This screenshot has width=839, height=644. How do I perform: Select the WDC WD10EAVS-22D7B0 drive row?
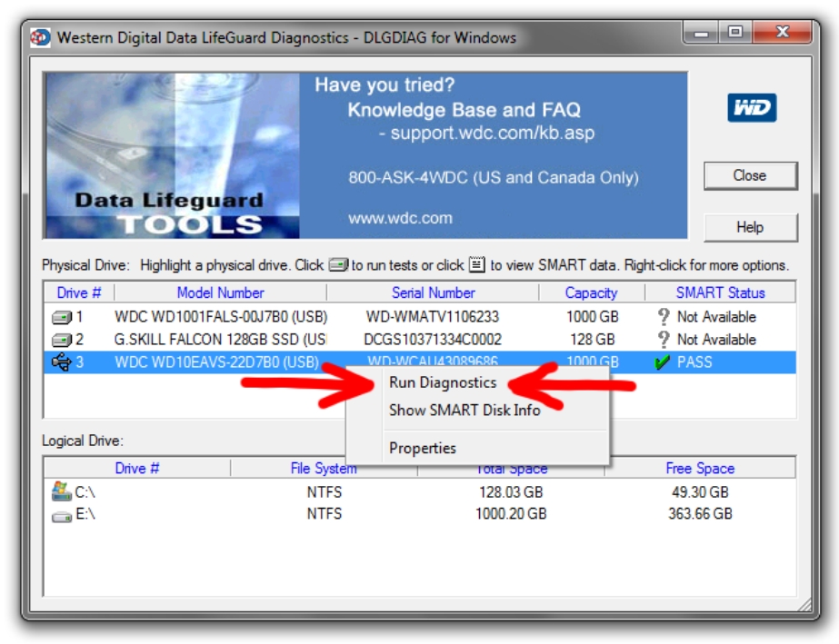point(420,362)
